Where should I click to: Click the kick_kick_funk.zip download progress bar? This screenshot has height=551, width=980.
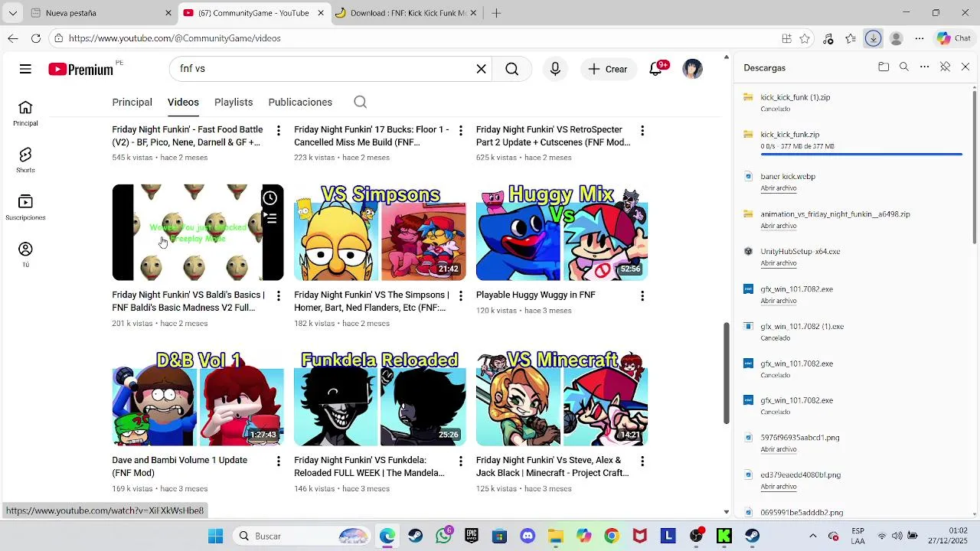[861, 155]
